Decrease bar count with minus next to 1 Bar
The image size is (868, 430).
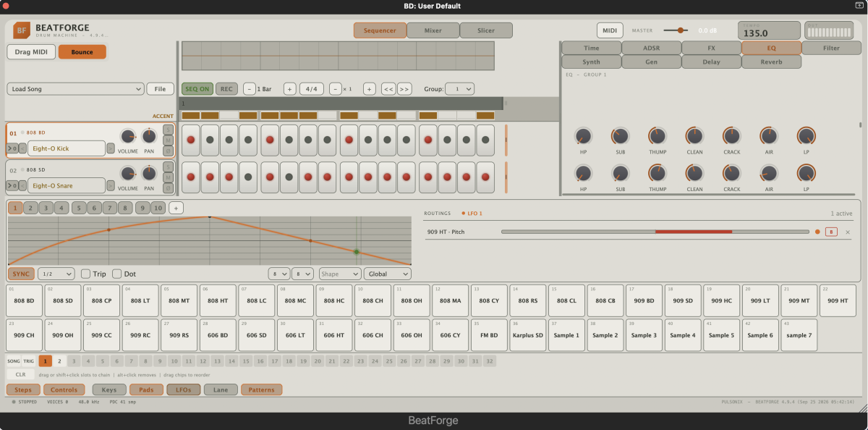(249, 89)
